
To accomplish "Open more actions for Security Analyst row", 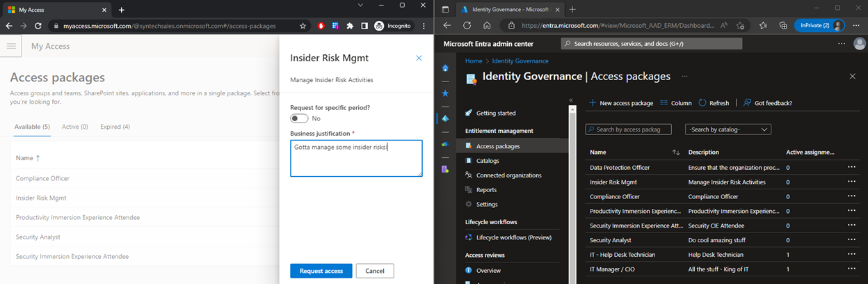I will click(x=851, y=240).
